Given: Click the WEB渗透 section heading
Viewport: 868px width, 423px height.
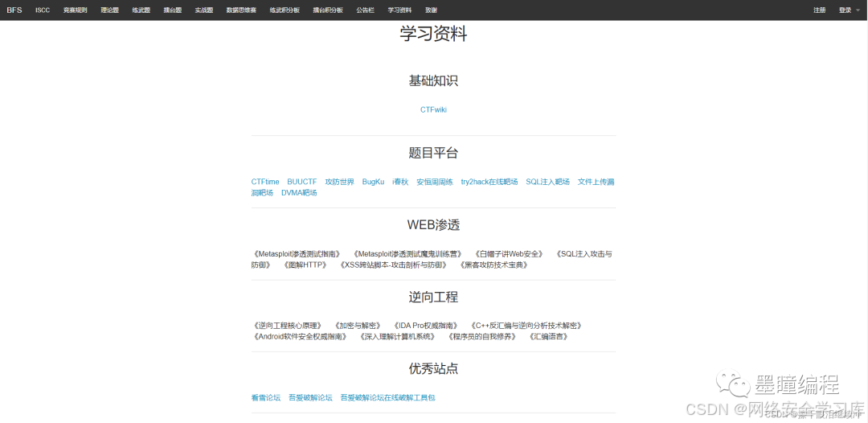Looking at the screenshot, I should pyautogui.click(x=433, y=225).
